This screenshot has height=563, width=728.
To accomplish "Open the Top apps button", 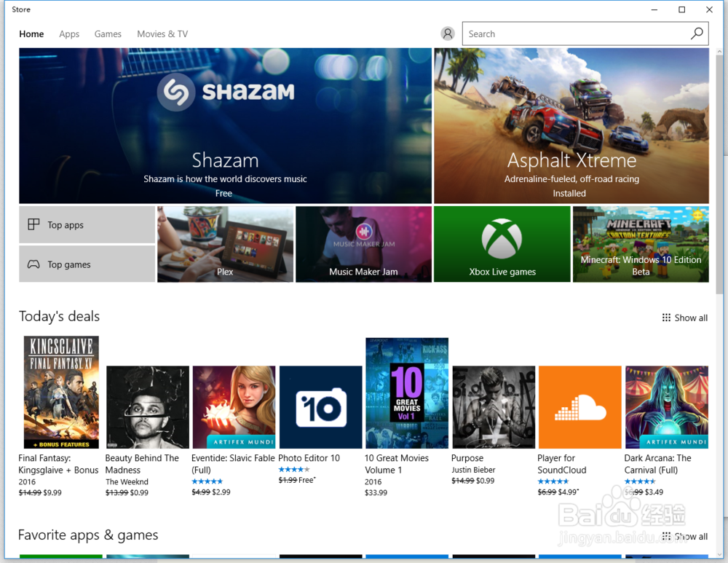I will (87, 225).
